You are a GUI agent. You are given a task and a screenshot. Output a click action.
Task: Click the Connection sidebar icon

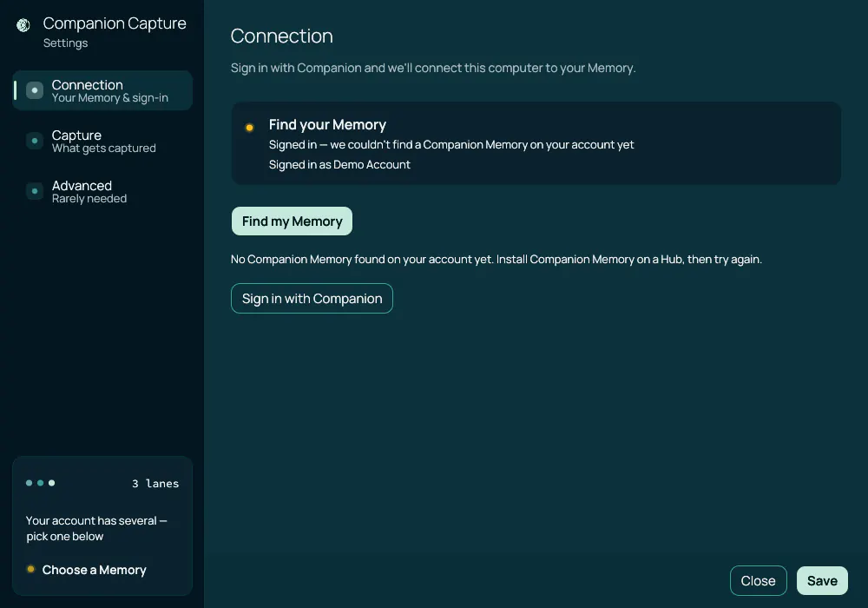point(35,90)
